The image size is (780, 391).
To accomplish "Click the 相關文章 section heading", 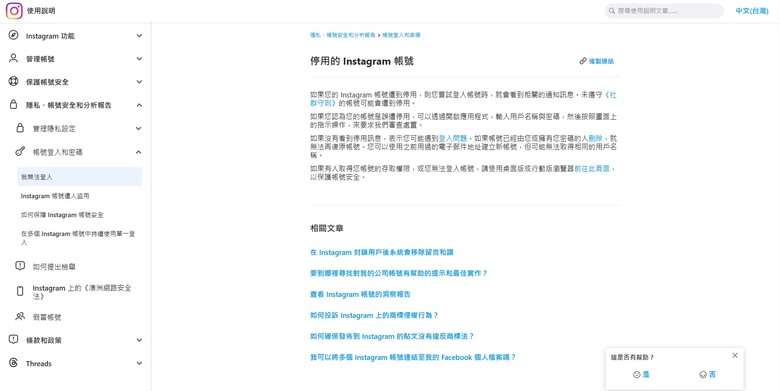I will point(326,228).
